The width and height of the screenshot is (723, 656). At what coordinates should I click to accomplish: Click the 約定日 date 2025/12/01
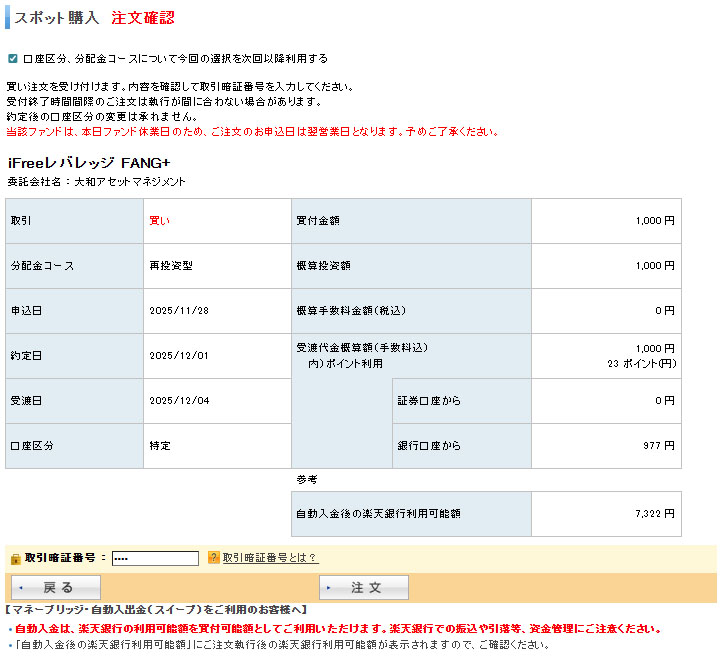[x=179, y=356]
